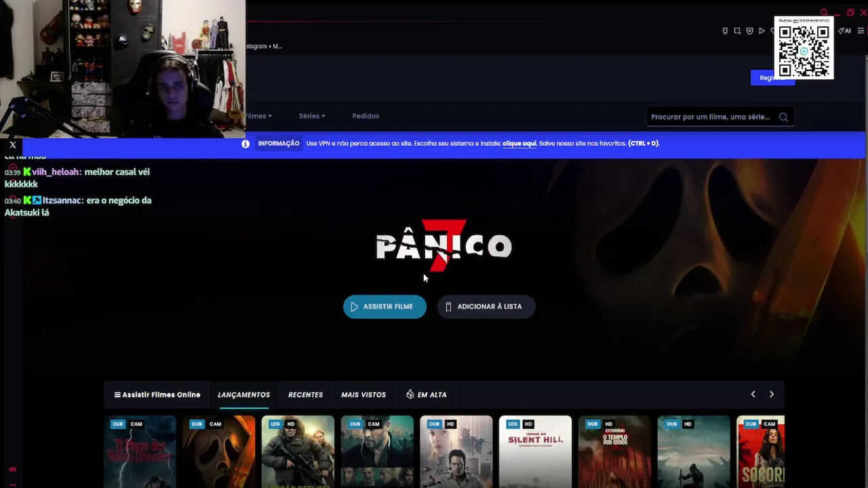Screen dimensions: 868x488
Task: Follow the 'clique aqui' VPN link
Action: click(519, 144)
